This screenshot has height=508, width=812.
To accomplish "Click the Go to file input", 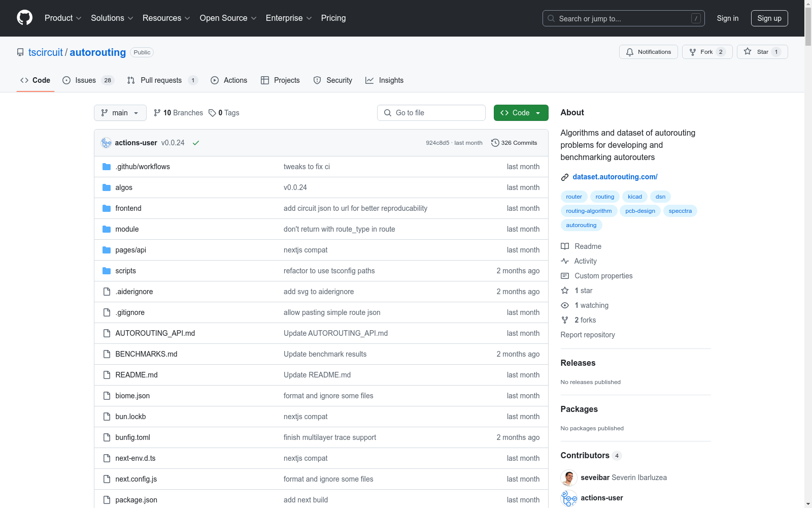I will pyautogui.click(x=431, y=113).
